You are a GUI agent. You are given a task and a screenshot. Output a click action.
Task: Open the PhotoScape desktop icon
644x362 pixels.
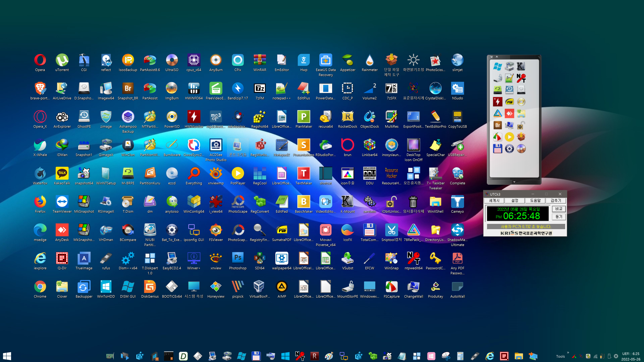[x=238, y=204]
